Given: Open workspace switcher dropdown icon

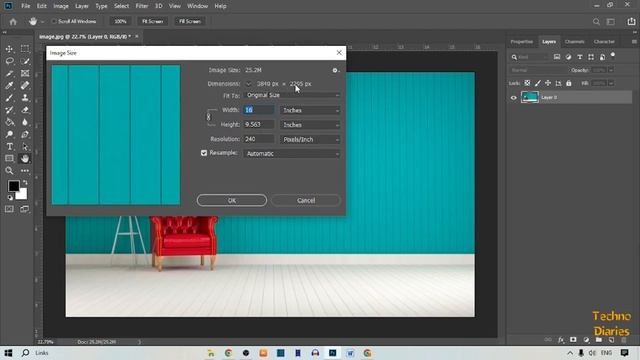Looking at the screenshot, I should (611, 22).
